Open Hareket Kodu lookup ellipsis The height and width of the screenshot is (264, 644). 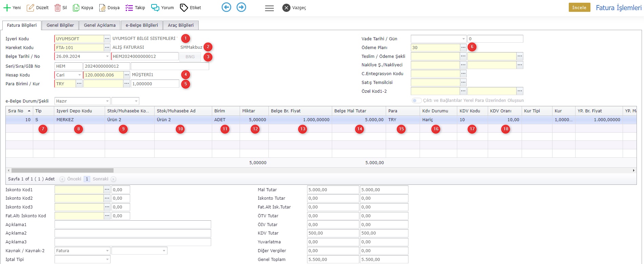107,47
